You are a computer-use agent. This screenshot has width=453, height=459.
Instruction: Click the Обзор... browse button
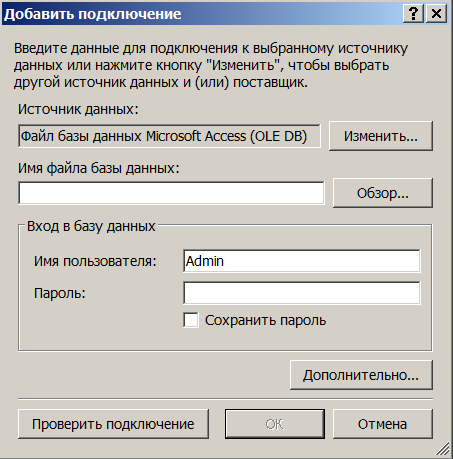pos(383,193)
